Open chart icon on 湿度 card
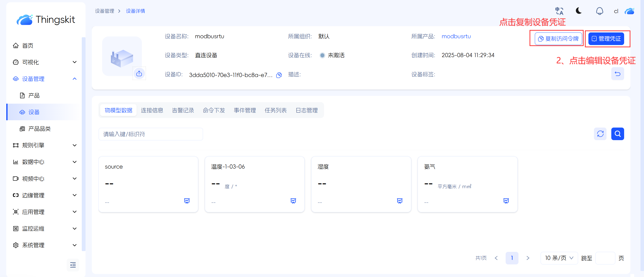 (x=399, y=201)
